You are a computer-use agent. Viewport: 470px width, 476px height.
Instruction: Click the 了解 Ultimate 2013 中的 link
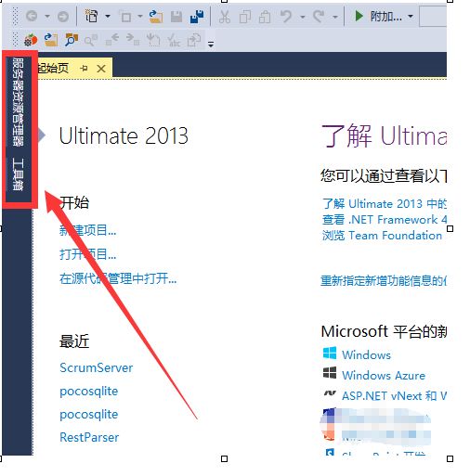click(x=385, y=203)
